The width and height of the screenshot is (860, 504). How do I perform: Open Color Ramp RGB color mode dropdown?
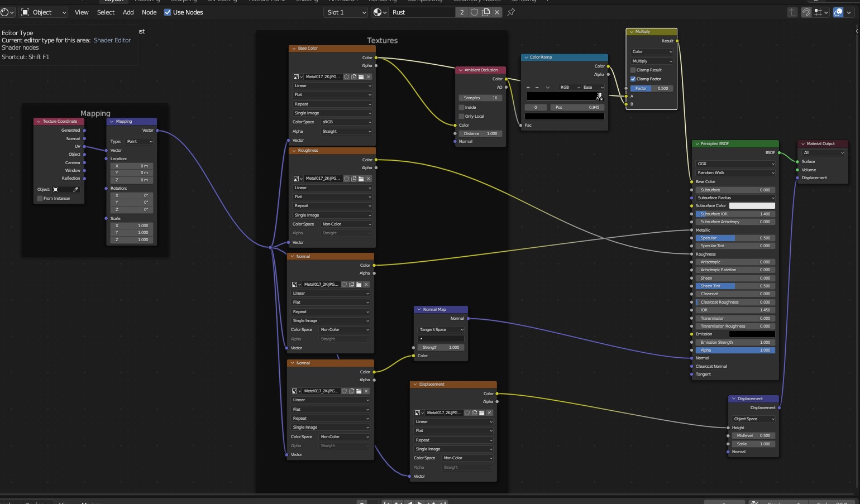coord(569,87)
